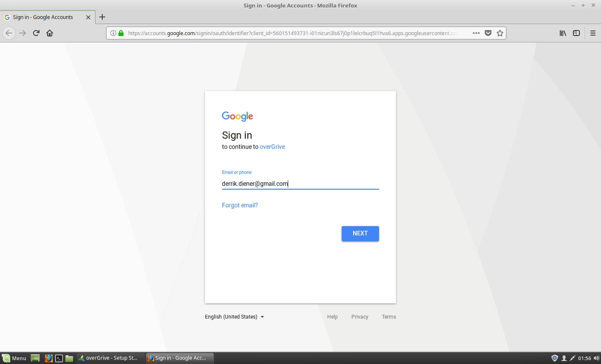The height and width of the screenshot is (364, 601).
Task: Click the forward navigation arrow
Action: tap(23, 33)
